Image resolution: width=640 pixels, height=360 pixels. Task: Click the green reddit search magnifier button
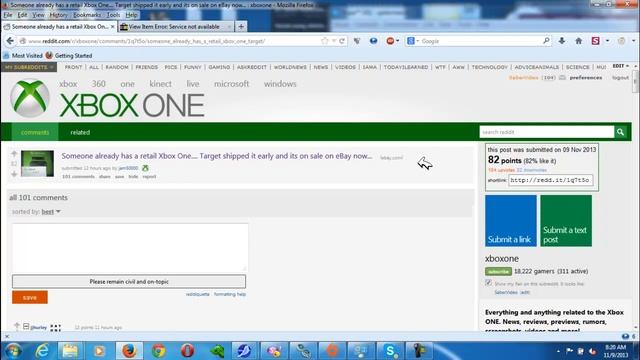point(620,132)
